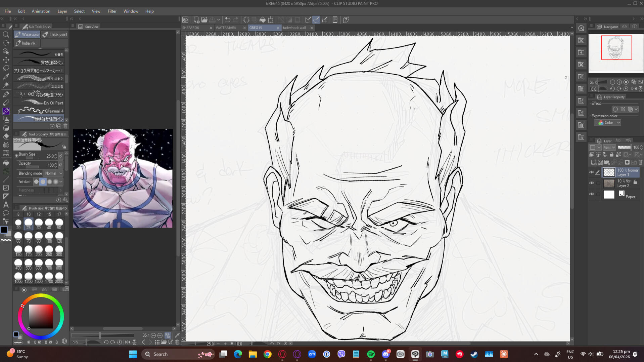Choose the Dry Oil Paint brush
The width and height of the screenshot is (644, 362).
pyautogui.click(x=40, y=103)
